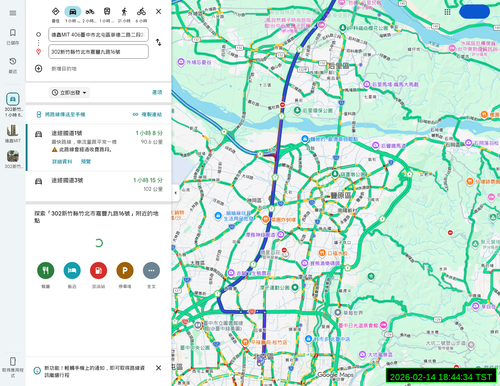Search nearby gas stations red icon

(x=98, y=270)
